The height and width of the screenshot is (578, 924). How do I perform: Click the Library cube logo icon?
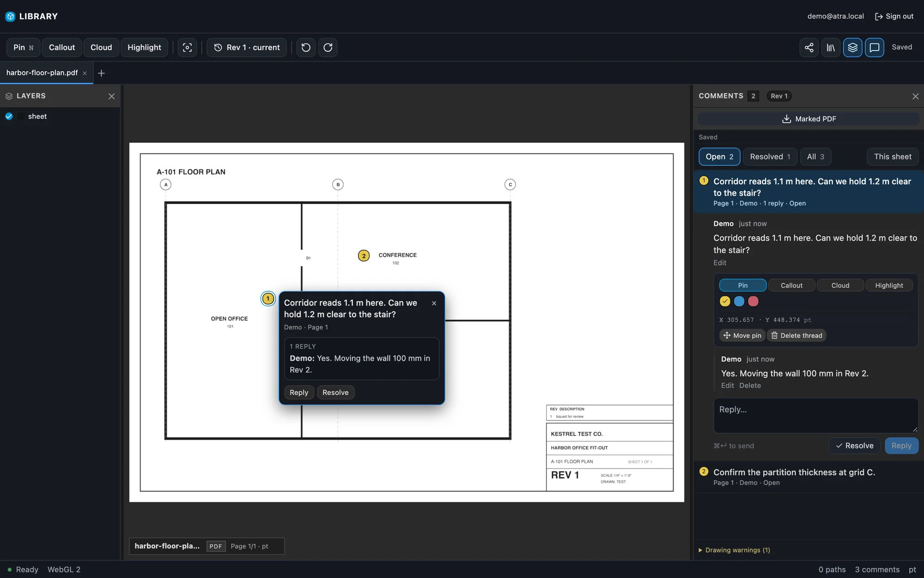pos(10,17)
